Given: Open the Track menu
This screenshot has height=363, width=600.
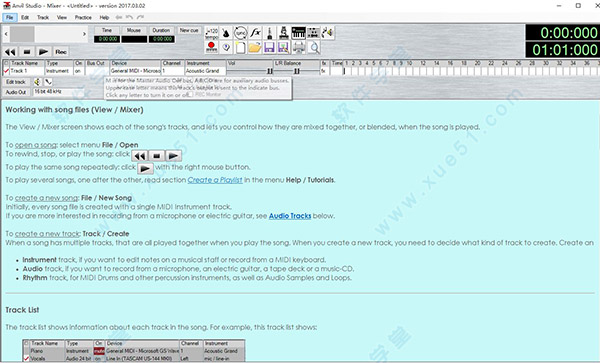Looking at the screenshot, I should tap(43, 18).
